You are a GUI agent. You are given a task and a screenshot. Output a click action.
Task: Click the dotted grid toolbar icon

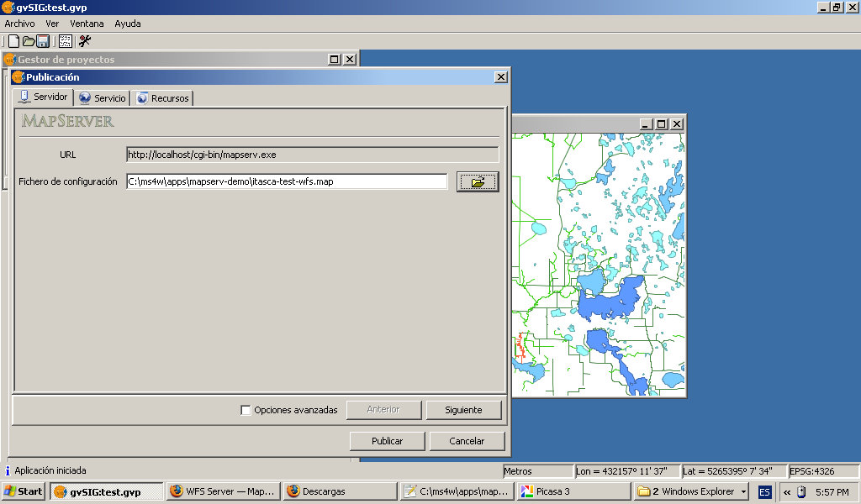65,41
